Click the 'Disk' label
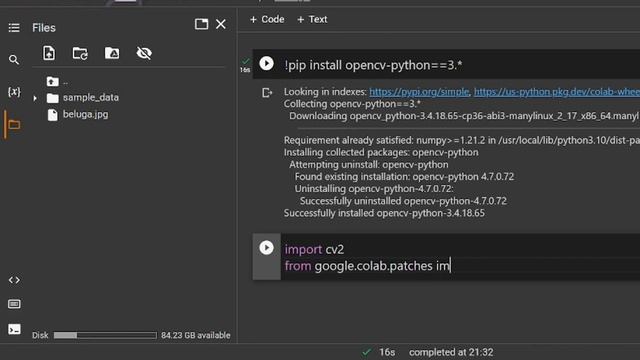This screenshot has width=640, height=360. [40, 335]
